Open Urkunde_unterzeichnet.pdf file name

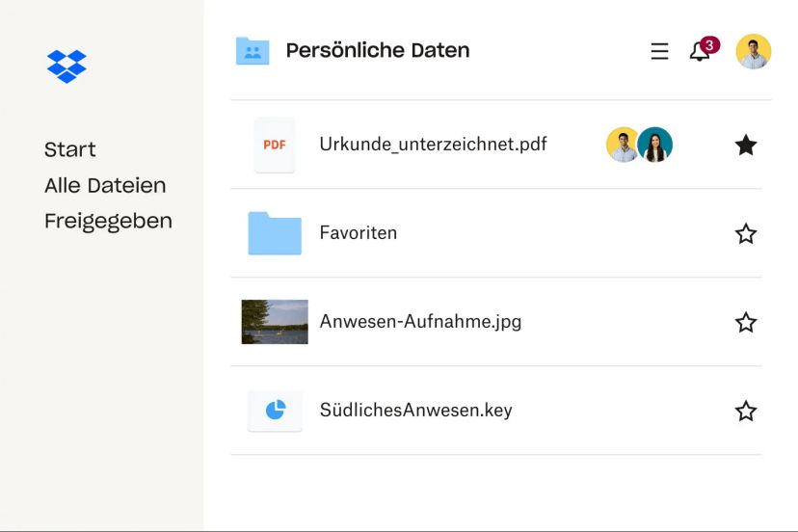point(433,145)
